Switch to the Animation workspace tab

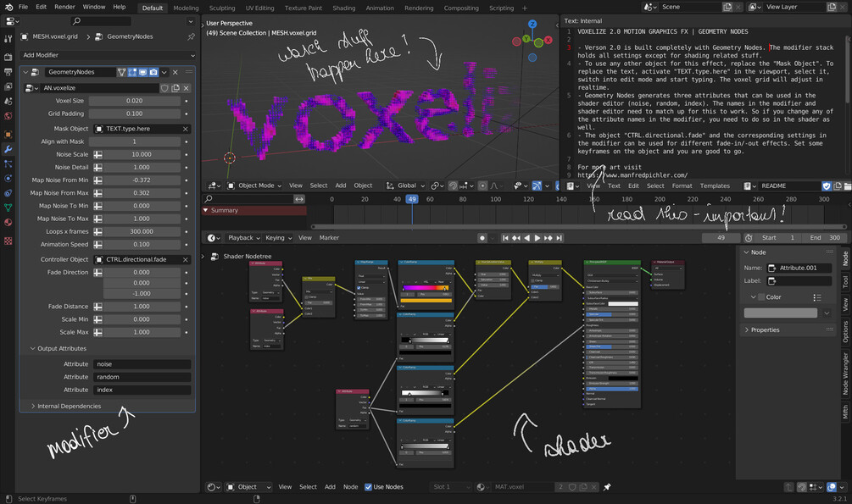[380, 8]
